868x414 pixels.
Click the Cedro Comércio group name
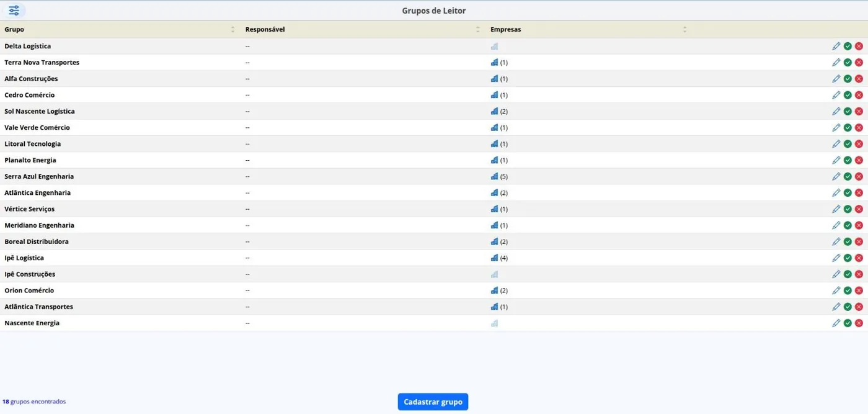tap(30, 95)
